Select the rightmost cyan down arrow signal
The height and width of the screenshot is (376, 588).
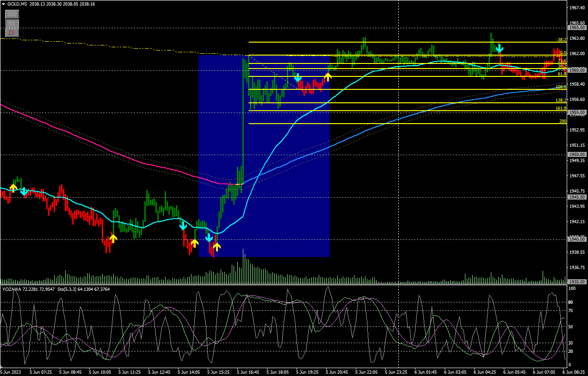click(x=499, y=49)
